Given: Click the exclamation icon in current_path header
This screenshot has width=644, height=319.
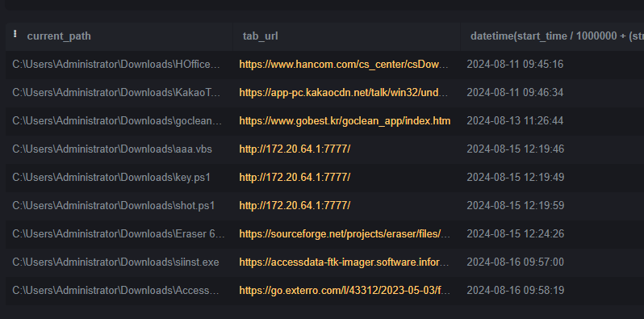Looking at the screenshot, I should (15, 34).
